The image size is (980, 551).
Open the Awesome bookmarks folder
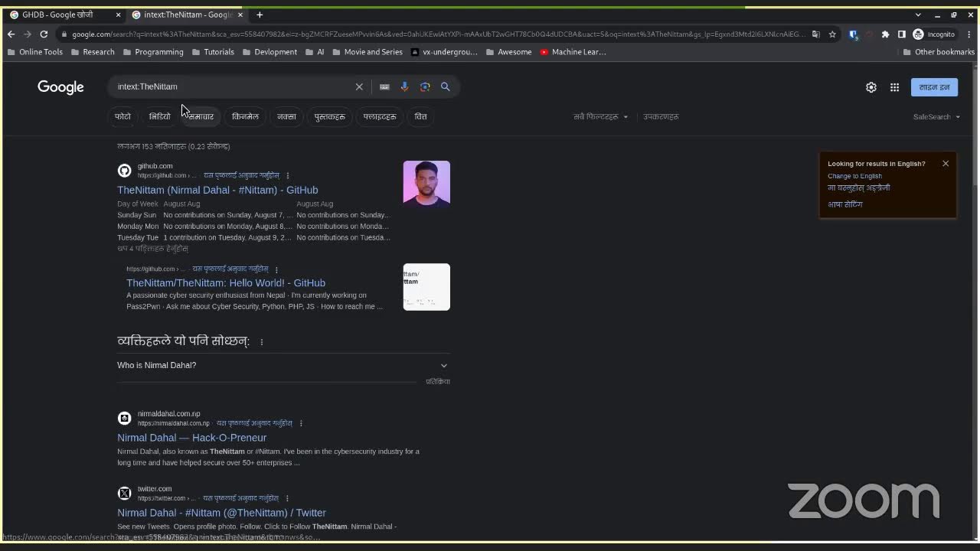(x=508, y=52)
